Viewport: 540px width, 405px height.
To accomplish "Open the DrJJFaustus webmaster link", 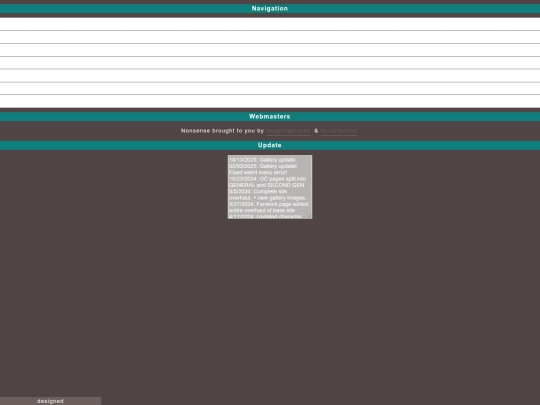I will (339, 131).
